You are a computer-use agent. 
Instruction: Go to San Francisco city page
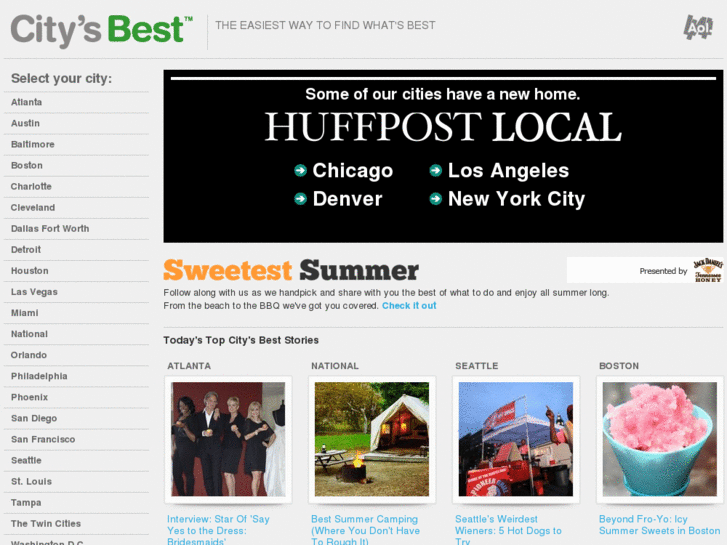click(43, 440)
